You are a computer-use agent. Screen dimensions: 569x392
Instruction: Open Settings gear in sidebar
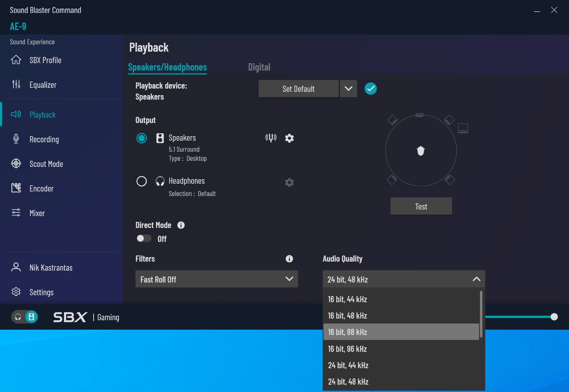point(16,292)
